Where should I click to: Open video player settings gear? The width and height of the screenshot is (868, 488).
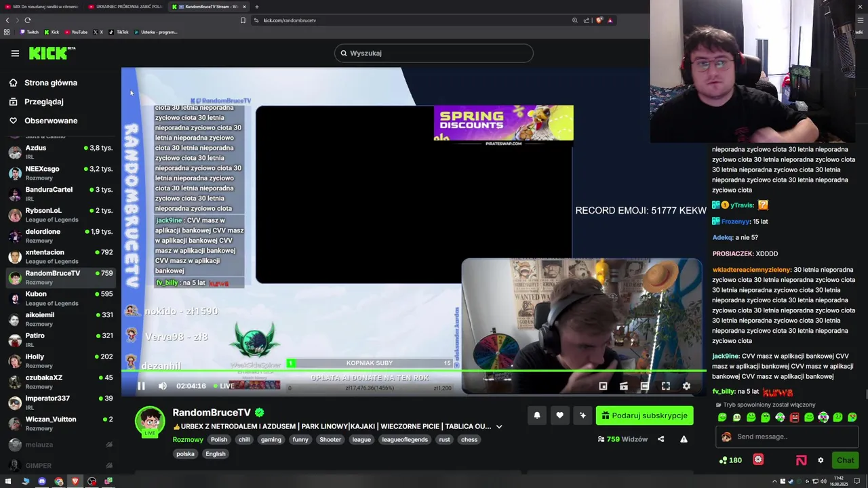[x=686, y=386]
